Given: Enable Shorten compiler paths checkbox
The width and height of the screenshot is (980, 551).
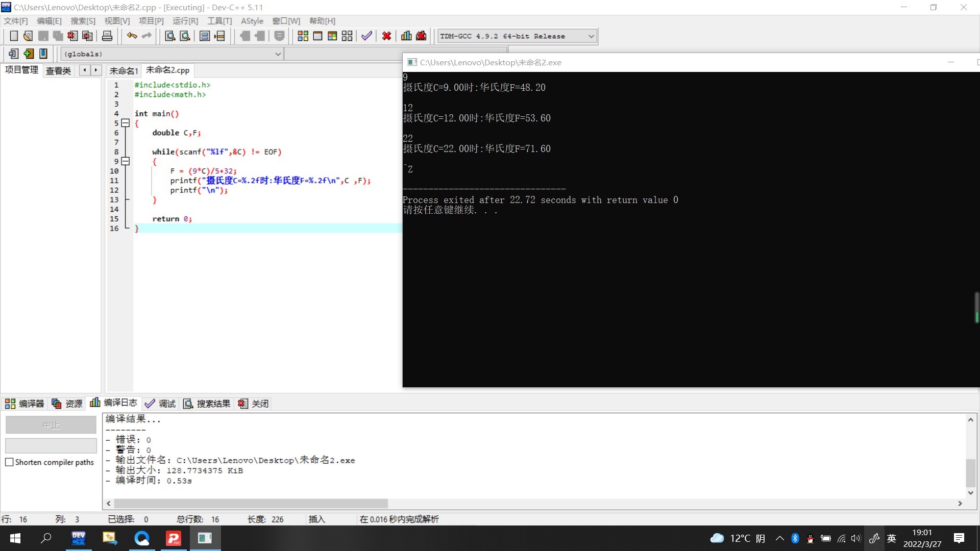Looking at the screenshot, I should (9, 462).
